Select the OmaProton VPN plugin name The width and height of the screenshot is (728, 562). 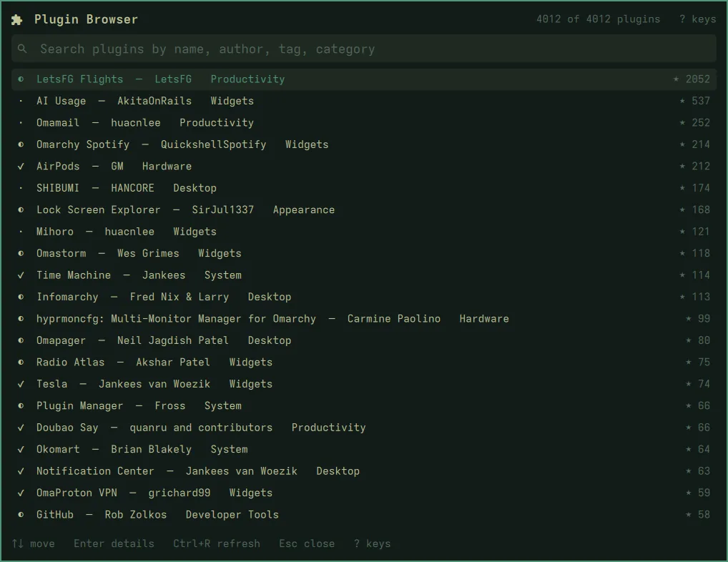tap(77, 493)
